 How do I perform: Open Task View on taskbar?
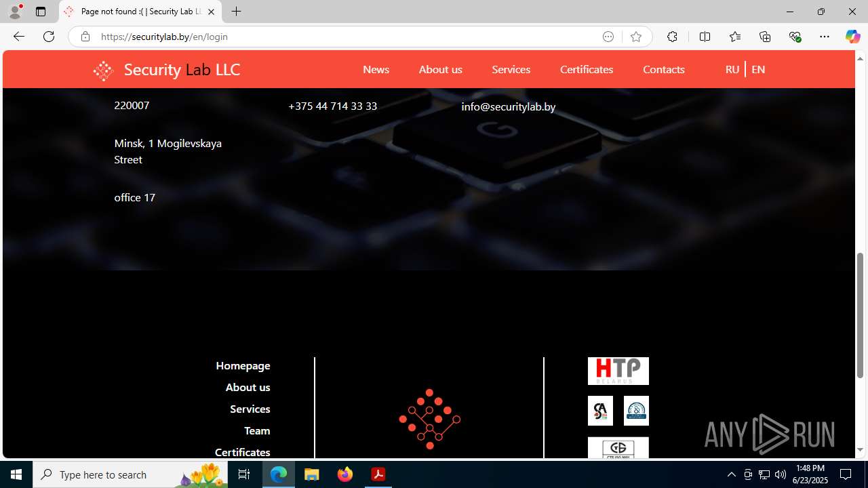[244, 474]
